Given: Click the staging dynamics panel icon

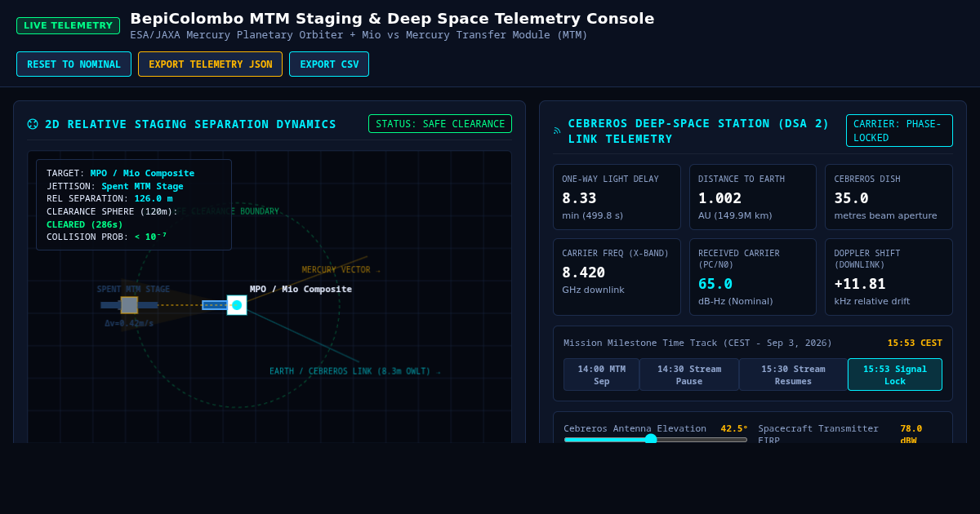Looking at the screenshot, I should (33, 124).
